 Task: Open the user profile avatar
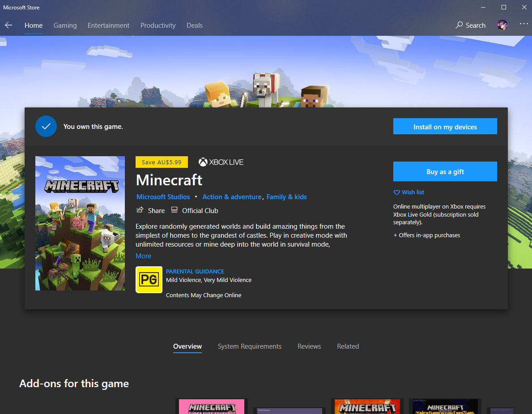[x=502, y=25]
